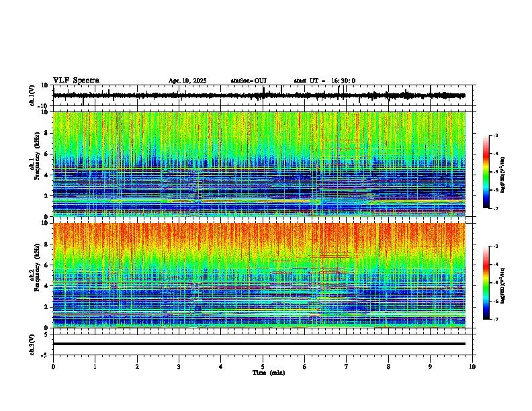
Task: Click the 6 kHz tick label on ch.2
Action: [47, 265]
